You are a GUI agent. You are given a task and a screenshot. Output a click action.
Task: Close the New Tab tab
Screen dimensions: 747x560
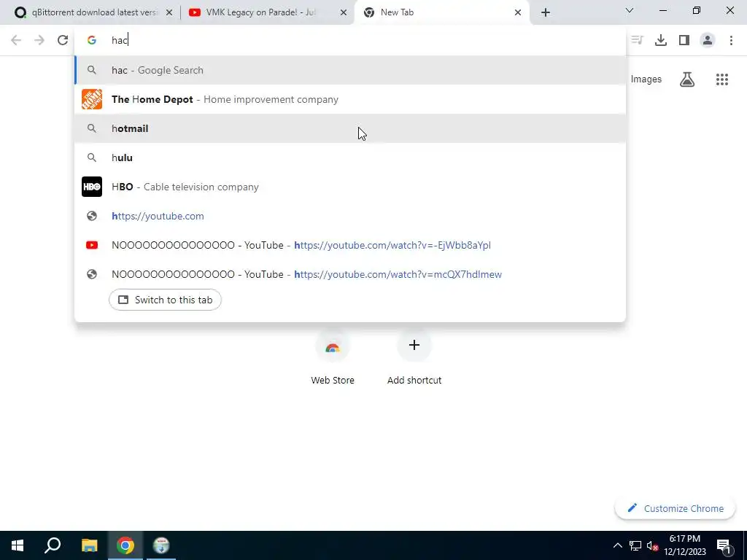pos(518,13)
